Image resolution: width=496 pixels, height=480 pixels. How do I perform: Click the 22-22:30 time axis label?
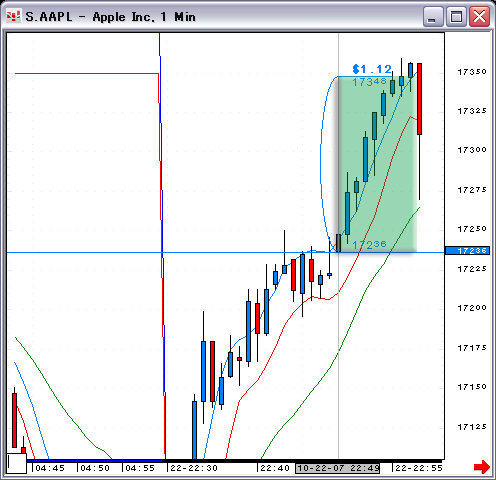(194, 468)
